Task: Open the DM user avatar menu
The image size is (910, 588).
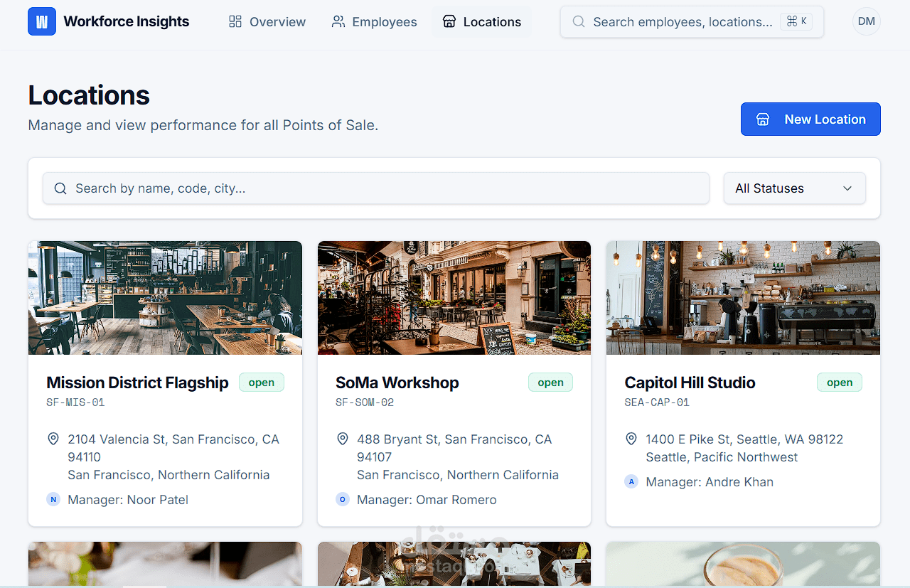Action: (x=867, y=21)
